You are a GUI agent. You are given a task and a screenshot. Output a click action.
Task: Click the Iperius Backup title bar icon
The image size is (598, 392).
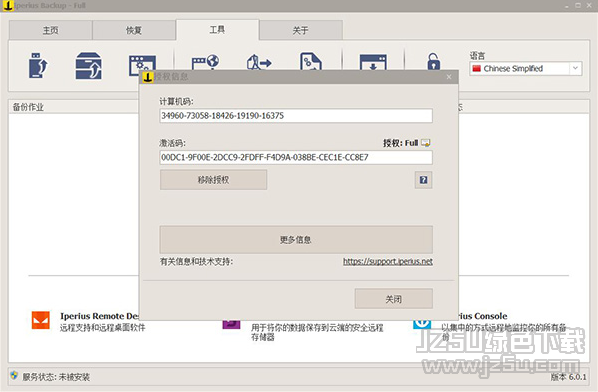[x=8, y=6]
